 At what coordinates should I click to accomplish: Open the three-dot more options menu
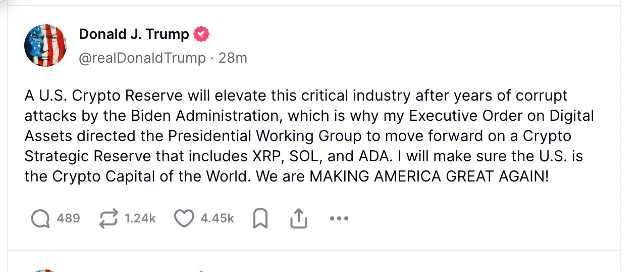[x=339, y=218]
